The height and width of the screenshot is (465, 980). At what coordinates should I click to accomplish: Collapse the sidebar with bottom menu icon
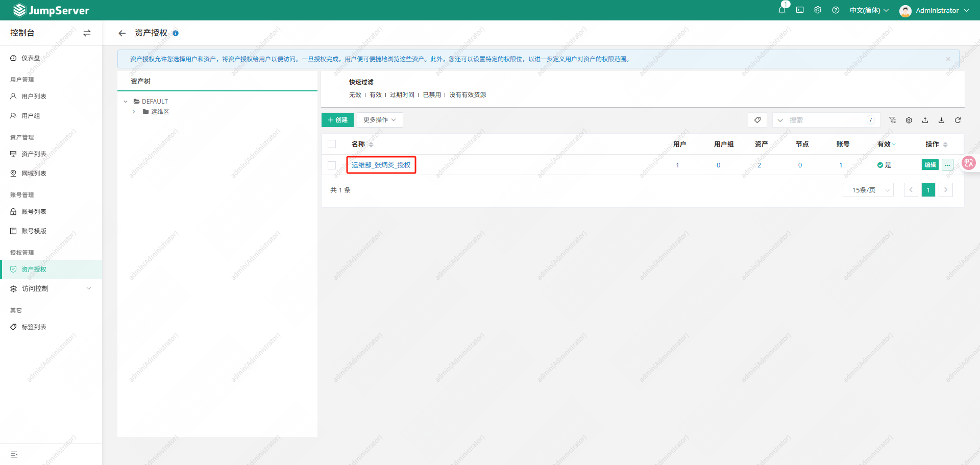pyautogui.click(x=14, y=454)
